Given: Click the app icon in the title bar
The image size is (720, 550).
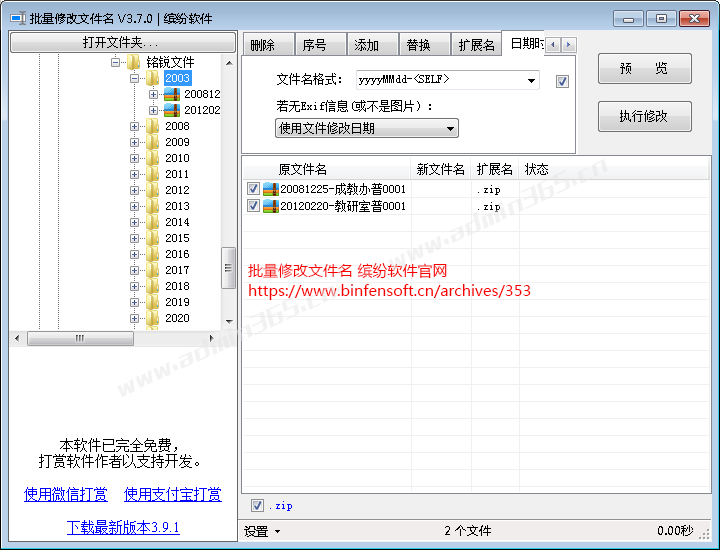Looking at the screenshot, I should 18,18.
